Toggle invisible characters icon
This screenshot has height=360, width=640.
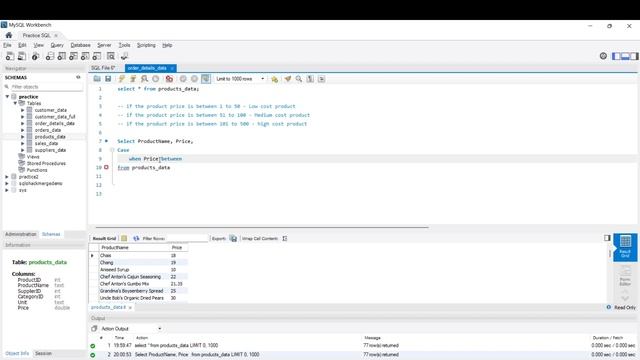click(310, 79)
